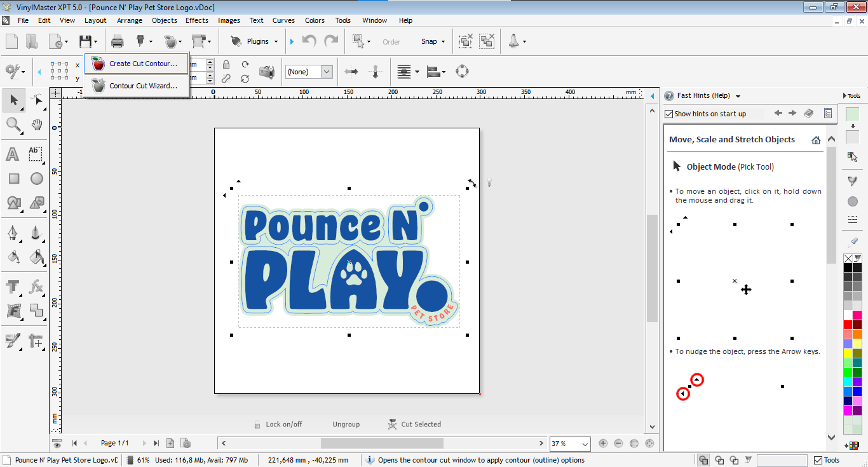Choose Contour Cut Wizard... menu entry
This screenshot has height=467, width=868.
click(137, 86)
